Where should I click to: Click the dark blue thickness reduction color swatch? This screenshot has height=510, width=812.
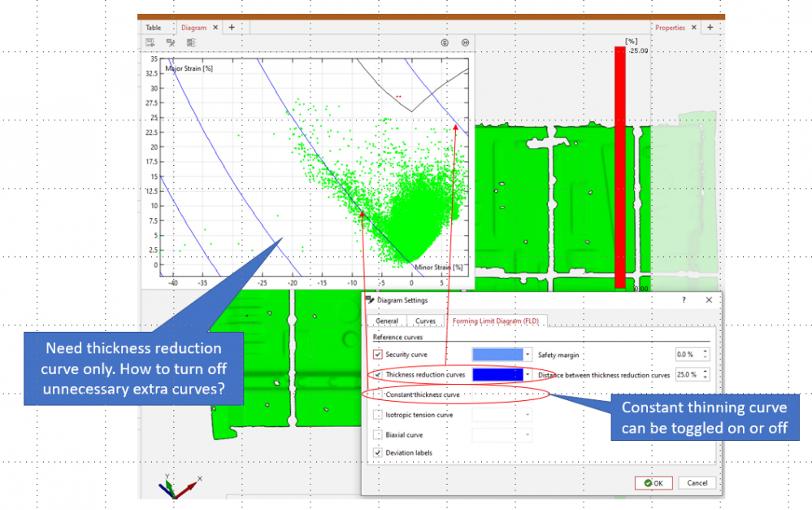[497, 375]
